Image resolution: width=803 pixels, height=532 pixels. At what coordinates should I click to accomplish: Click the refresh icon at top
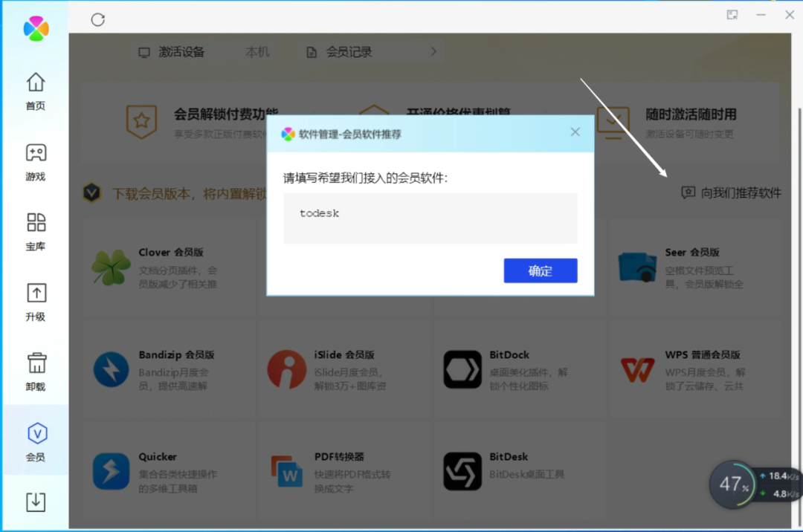tap(98, 19)
